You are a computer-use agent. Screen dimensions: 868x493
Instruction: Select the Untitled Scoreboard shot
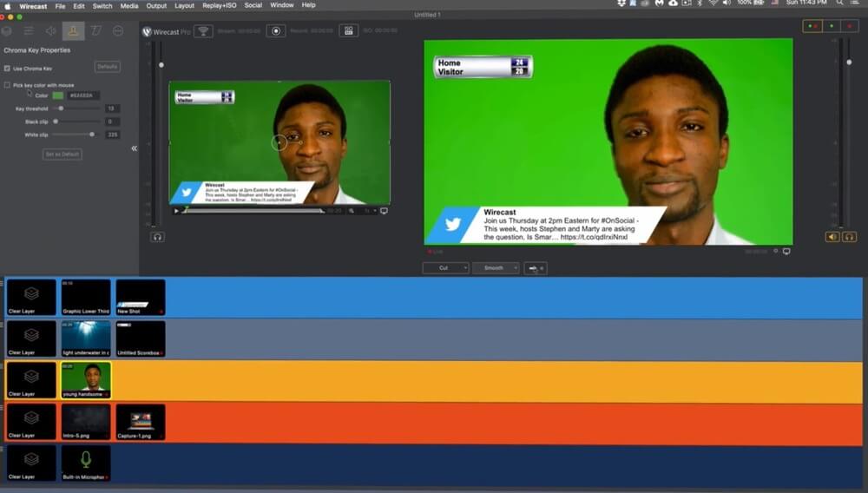(141, 339)
